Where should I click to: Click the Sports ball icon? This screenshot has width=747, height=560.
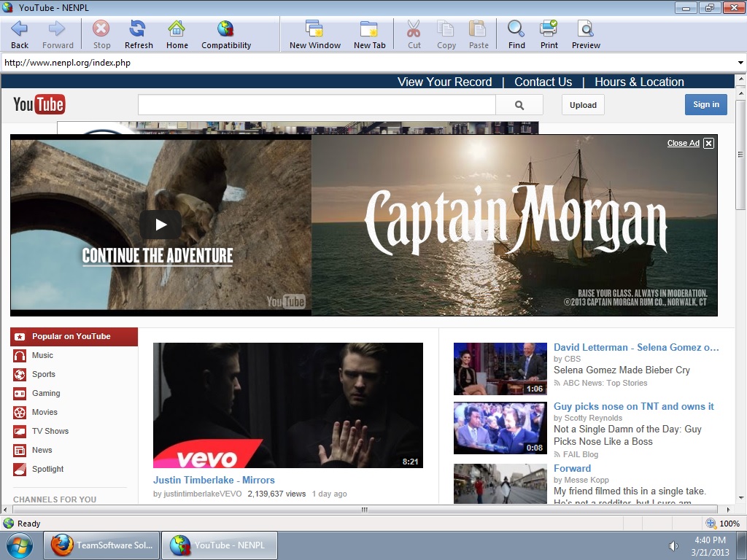pos(20,375)
